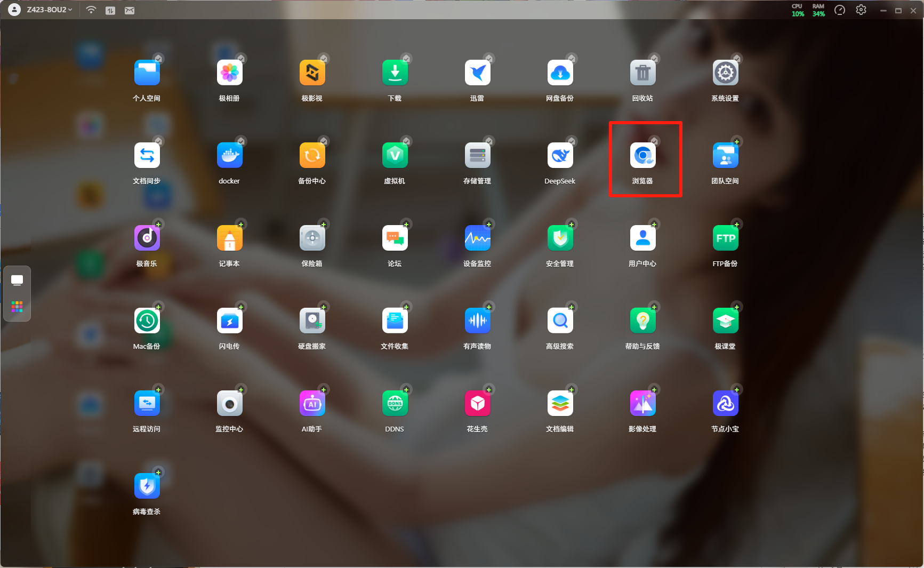Open the 存储管理 storage manager
The height and width of the screenshot is (568, 924).
(478, 155)
